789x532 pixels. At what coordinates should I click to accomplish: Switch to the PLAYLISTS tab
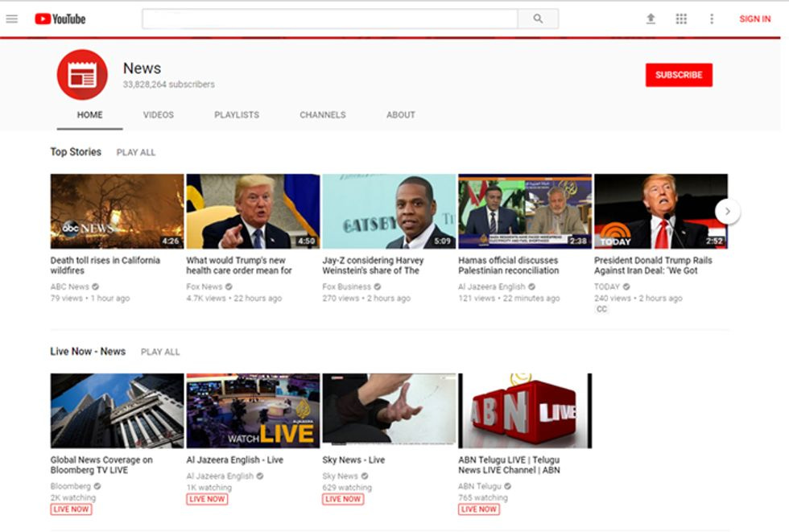coord(237,114)
